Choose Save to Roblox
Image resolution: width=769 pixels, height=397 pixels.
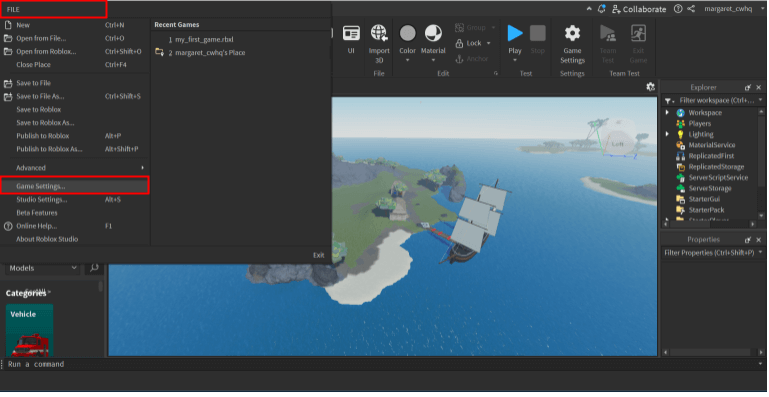[x=75, y=110]
